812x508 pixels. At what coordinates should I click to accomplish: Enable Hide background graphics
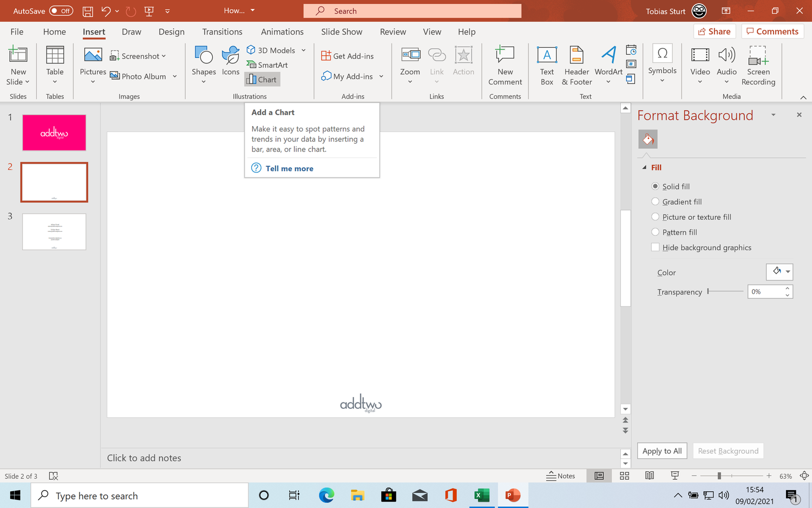pyautogui.click(x=656, y=247)
